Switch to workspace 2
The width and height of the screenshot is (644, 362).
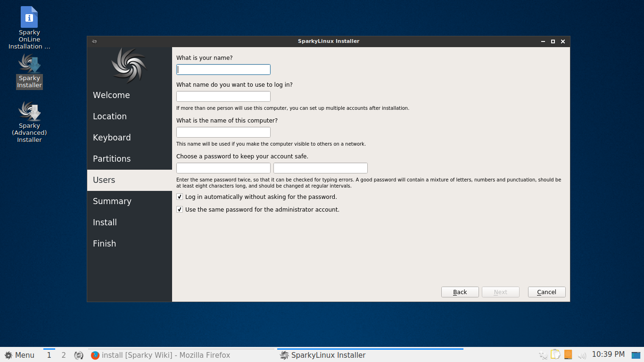point(64,355)
